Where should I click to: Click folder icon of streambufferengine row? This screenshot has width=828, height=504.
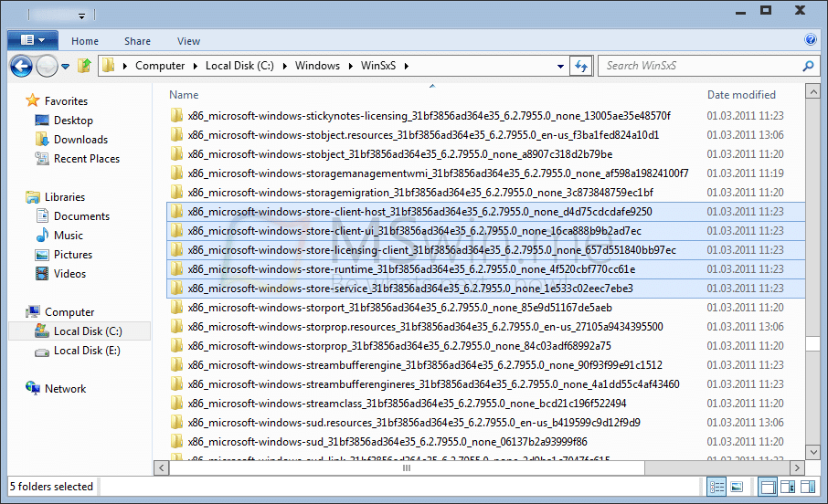(x=177, y=364)
